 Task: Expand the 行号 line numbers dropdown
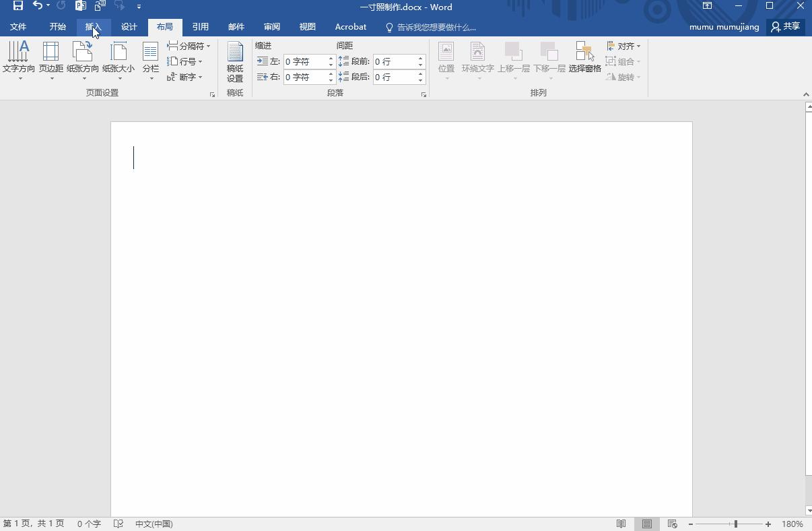(x=185, y=61)
